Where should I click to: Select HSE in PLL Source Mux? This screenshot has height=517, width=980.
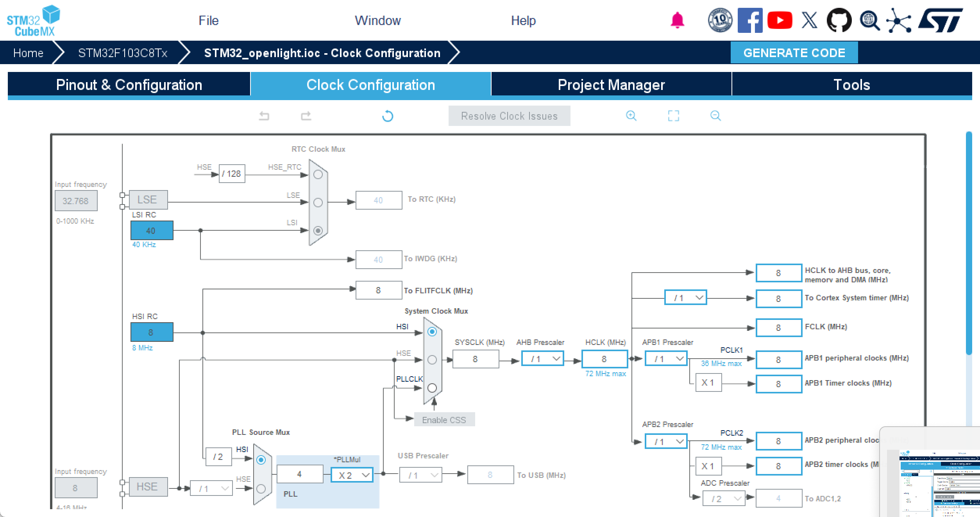click(261, 488)
